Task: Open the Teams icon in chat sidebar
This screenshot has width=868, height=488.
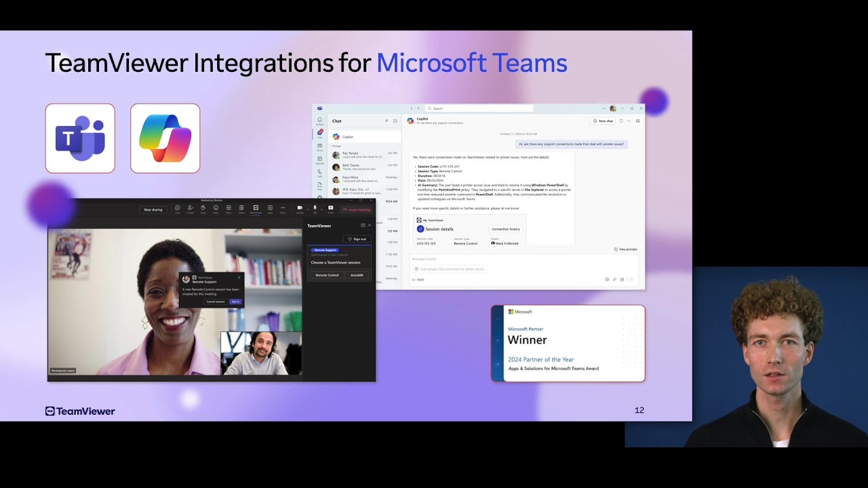Action: click(x=319, y=146)
